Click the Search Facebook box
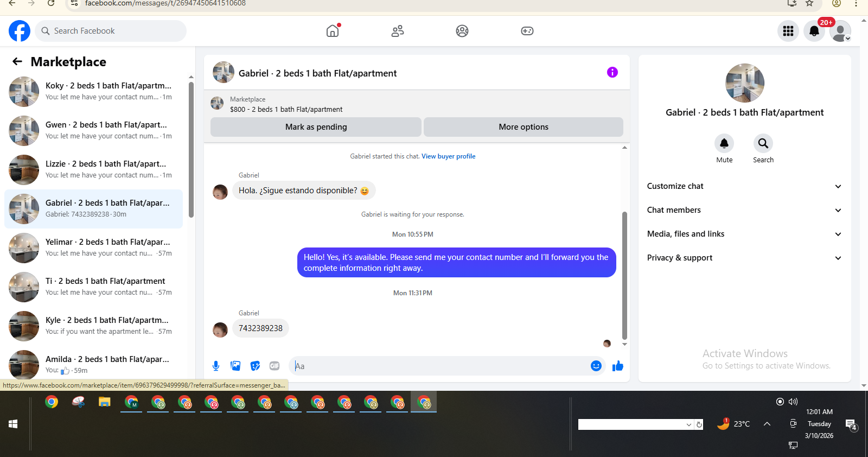 pos(111,31)
